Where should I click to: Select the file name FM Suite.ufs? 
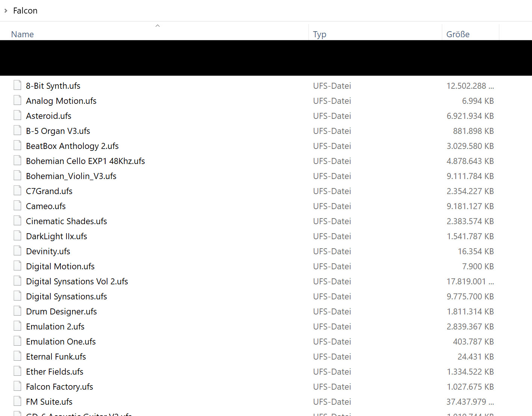(49, 402)
